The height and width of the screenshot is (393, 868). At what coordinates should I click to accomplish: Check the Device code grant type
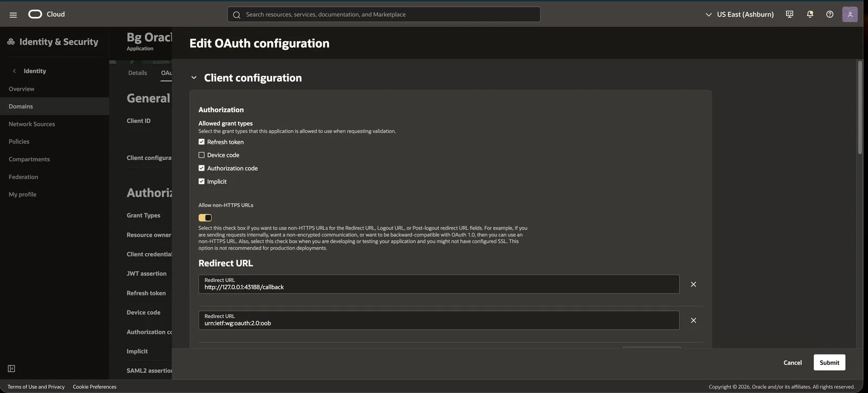point(201,155)
